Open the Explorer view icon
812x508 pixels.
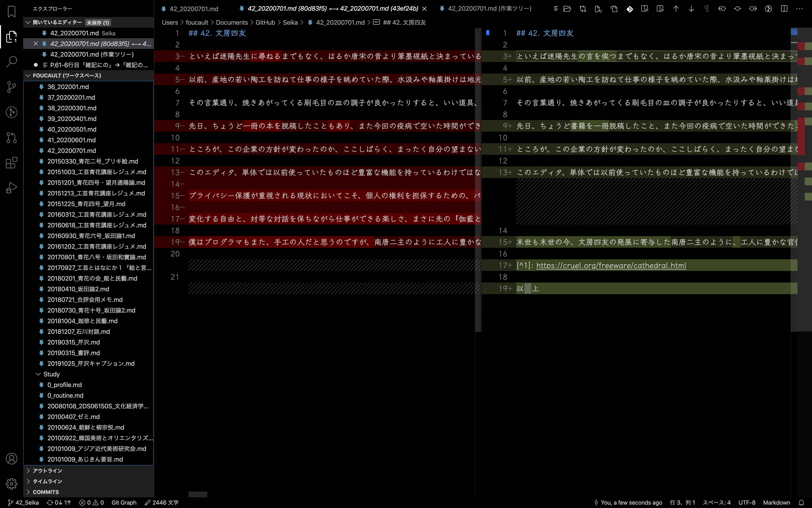coord(11,37)
